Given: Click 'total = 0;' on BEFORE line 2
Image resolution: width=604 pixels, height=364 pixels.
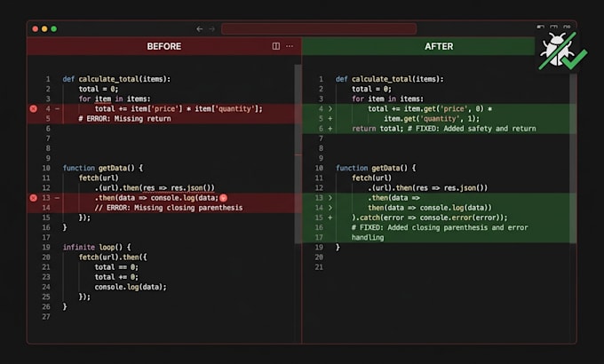Looking at the screenshot, I should coord(99,89).
